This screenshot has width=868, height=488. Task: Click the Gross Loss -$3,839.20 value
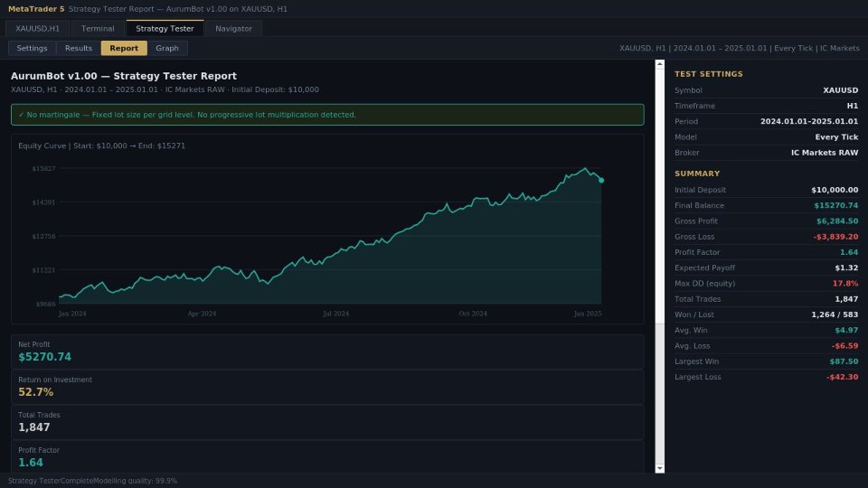pyautogui.click(x=835, y=236)
